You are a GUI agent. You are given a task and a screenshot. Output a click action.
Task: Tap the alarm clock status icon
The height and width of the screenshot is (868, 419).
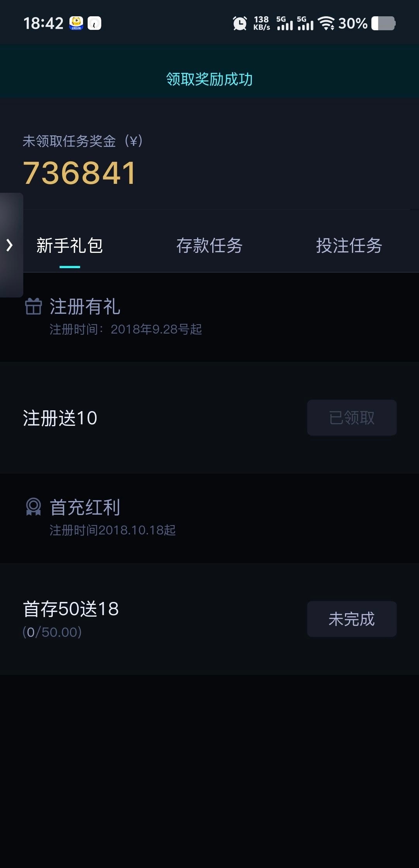[240, 23]
